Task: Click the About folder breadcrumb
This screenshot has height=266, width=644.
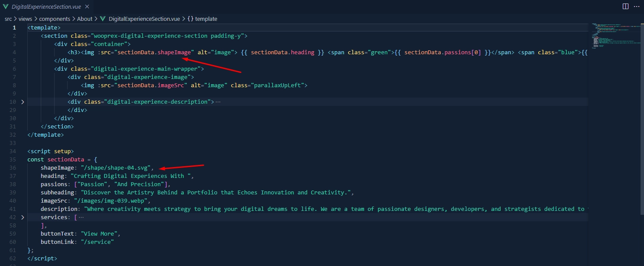Action: coord(85,19)
